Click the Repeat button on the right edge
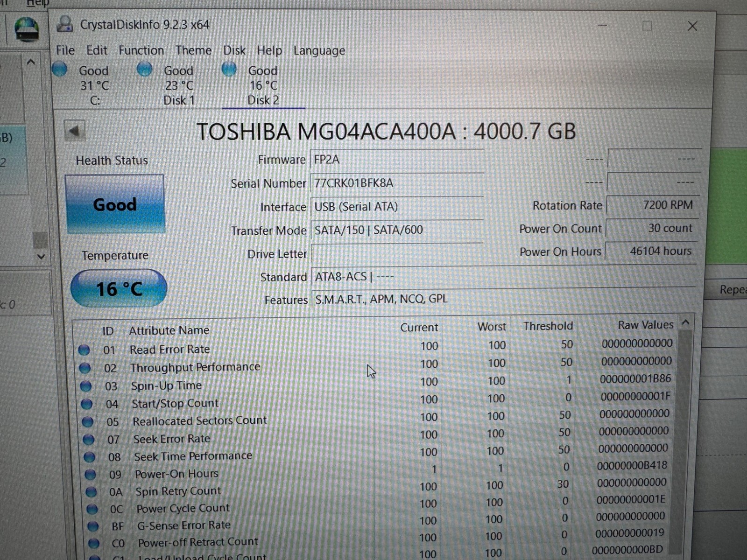The image size is (747, 560). click(735, 289)
